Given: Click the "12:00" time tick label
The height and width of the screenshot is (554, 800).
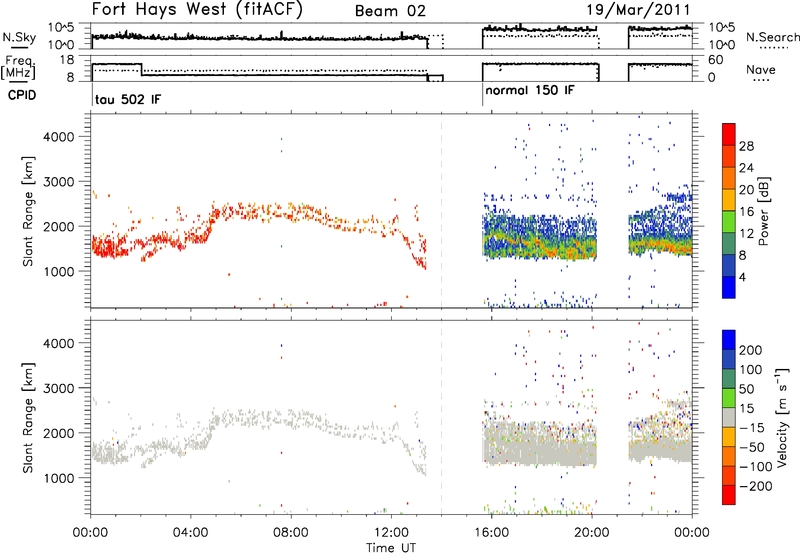Looking at the screenshot, I should 391,533.
